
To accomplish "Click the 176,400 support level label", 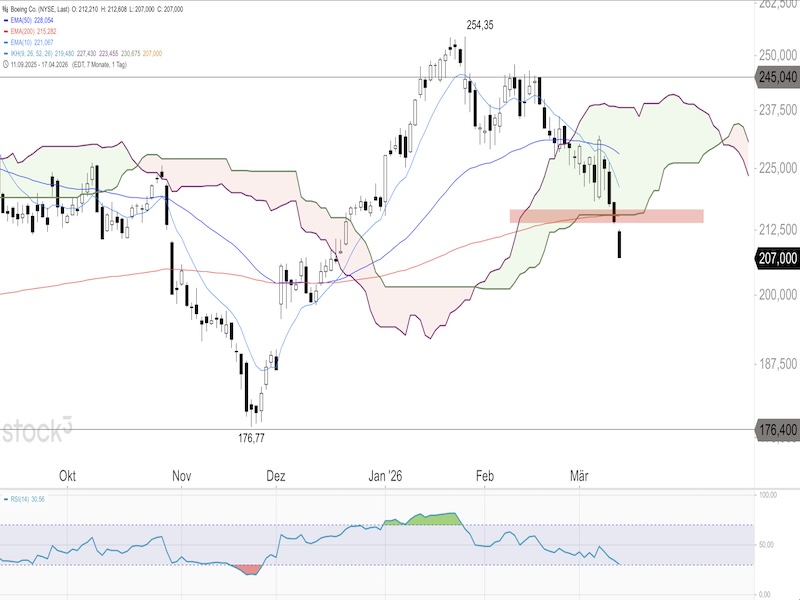I will click(x=776, y=430).
